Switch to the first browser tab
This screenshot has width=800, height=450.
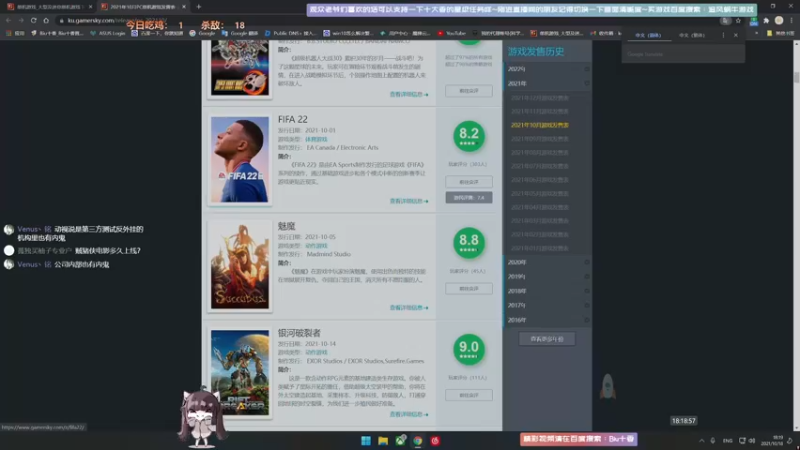[x=48, y=7]
